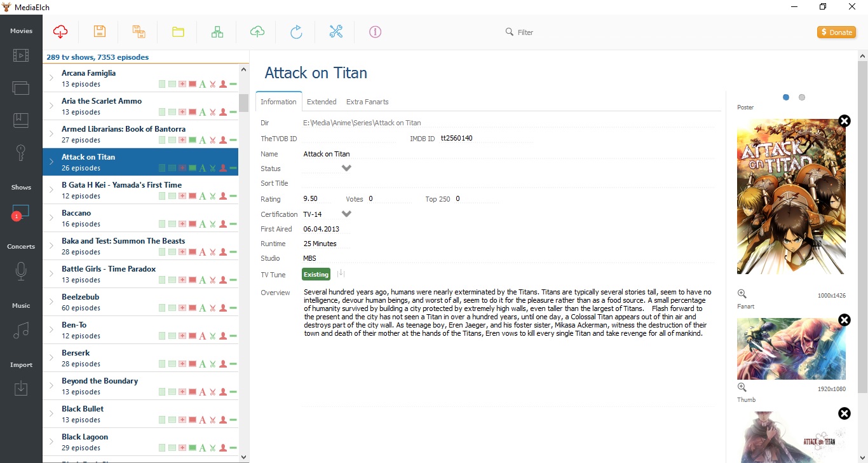The height and width of the screenshot is (463, 868).
Task: Click the Studio field showing MBS
Action: [x=508, y=258]
